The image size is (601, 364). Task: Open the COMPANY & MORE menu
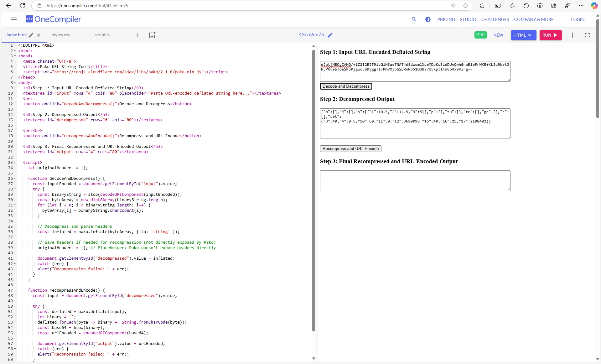point(534,19)
